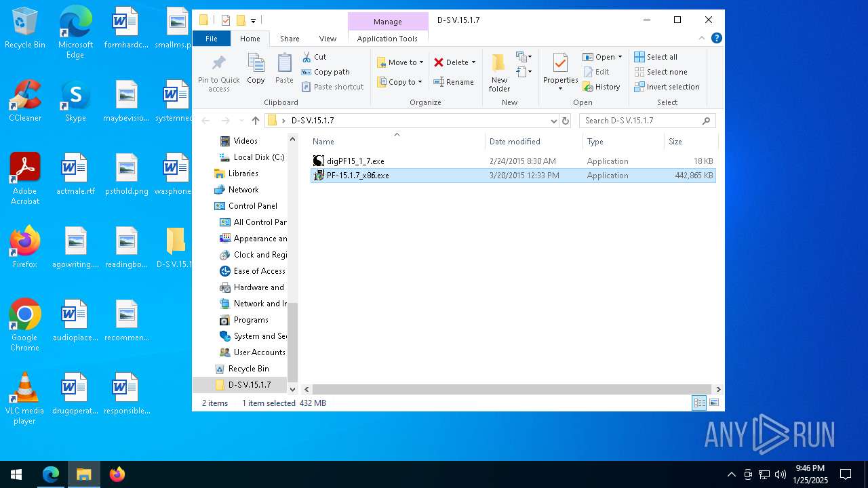
Task: Open Properties of selected file
Action: pyautogui.click(x=560, y=73)
